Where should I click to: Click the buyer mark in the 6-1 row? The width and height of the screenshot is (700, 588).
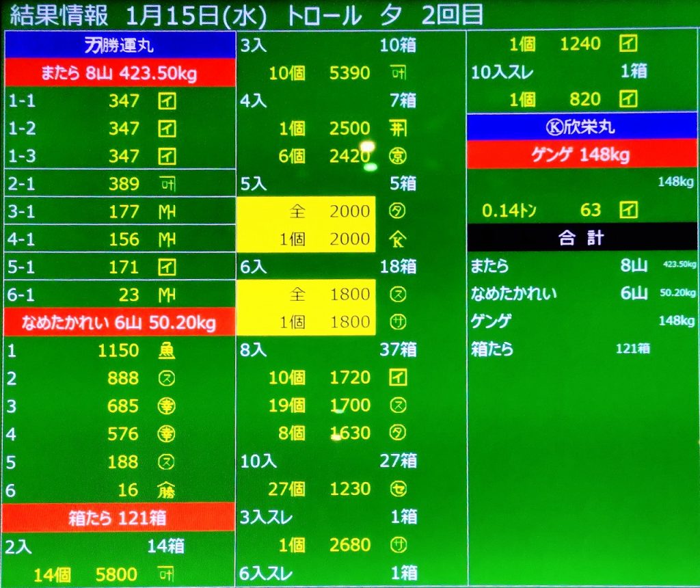(x=167, y=295)
